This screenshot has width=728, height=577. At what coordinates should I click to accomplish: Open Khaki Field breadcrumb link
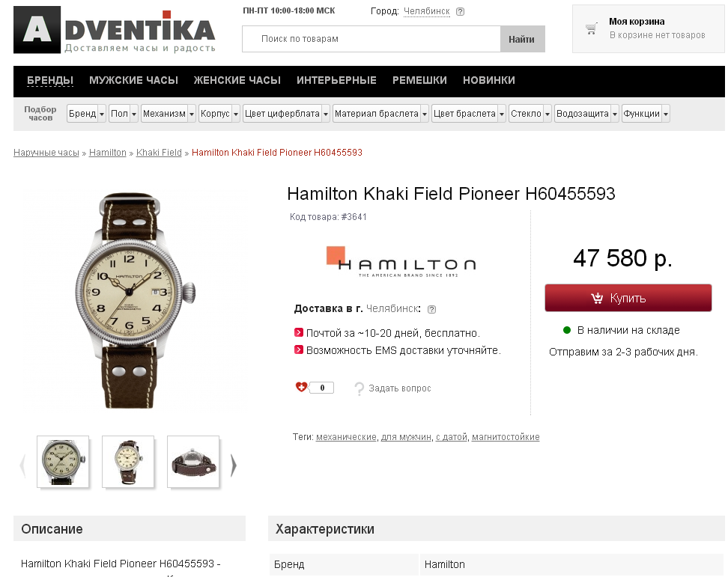pos(159,153)
